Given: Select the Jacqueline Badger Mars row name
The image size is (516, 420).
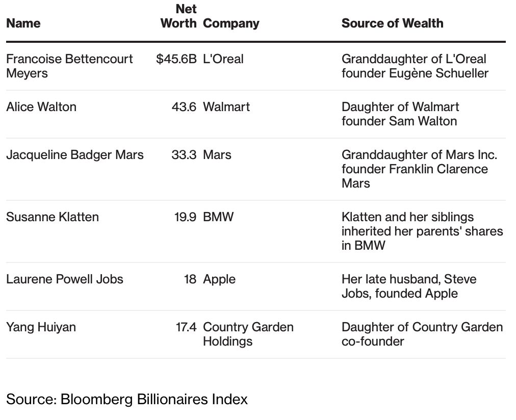Looking at the screenshot, I should click(75, 155).
